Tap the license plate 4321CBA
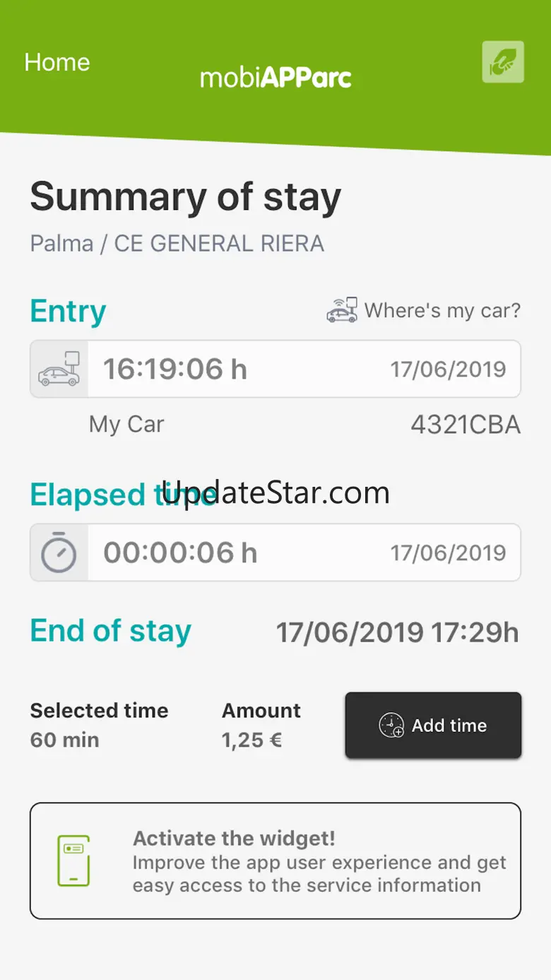Viewport: 551px width, 980px height. pyautogui.click(x=466, y=425)
